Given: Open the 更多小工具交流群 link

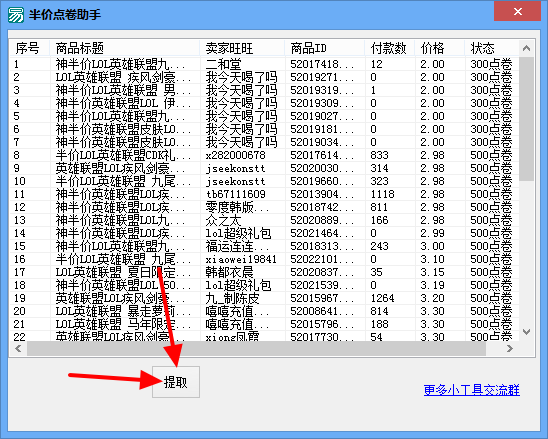Looking at the screenshot, I should coord(471,390).
